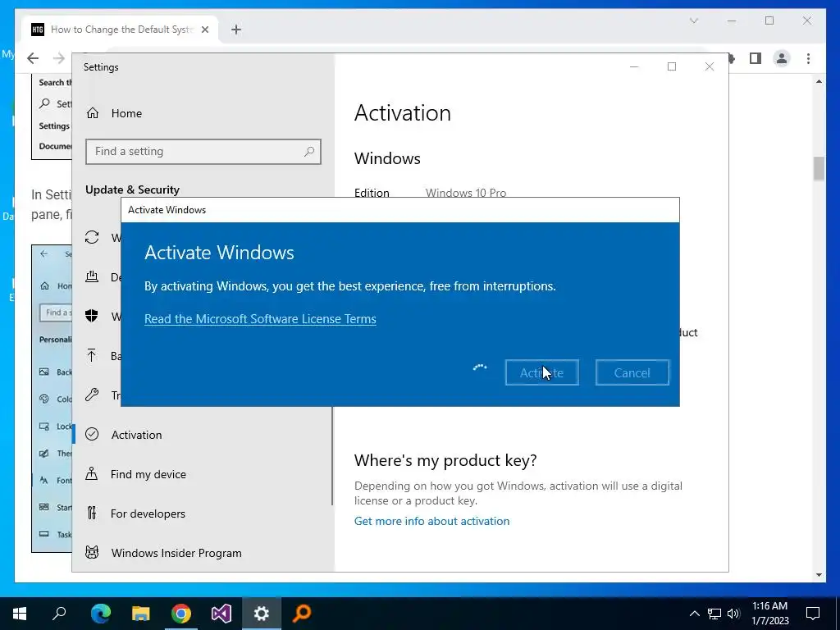Click the Windows Insider cat icon
Screen dimensions: 840x630
(92, 552)
